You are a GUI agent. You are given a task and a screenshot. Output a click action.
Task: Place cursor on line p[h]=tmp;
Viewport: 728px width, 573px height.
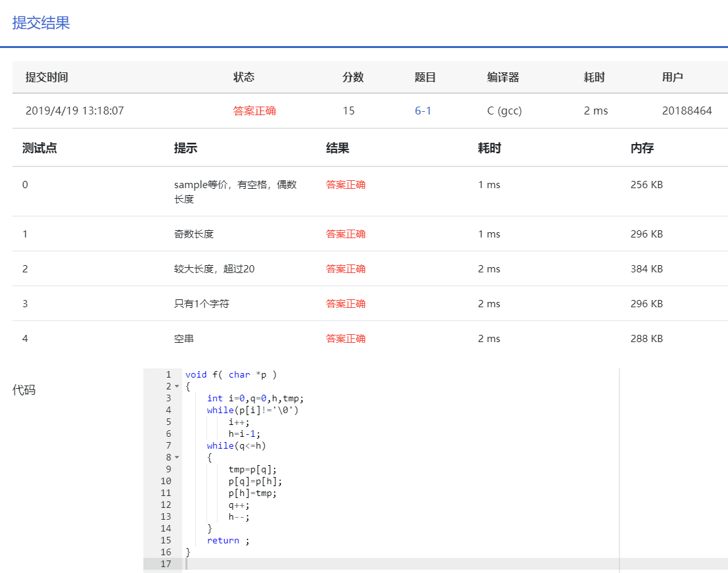point(253,493)
